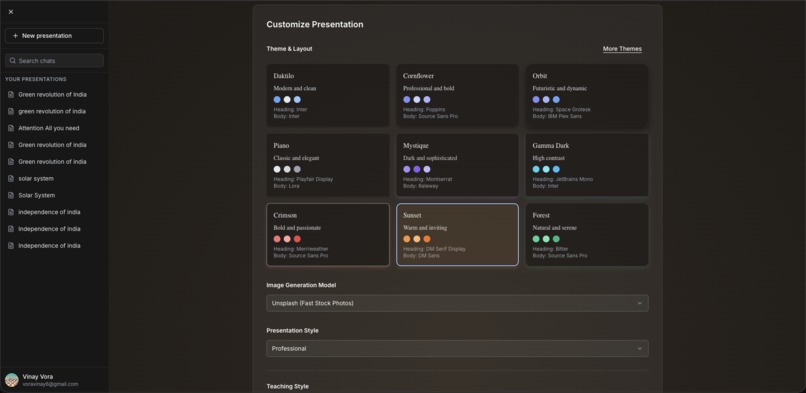Pick the Forest theme card
This screenshot has height=393, width=806.
click(587, 235)
